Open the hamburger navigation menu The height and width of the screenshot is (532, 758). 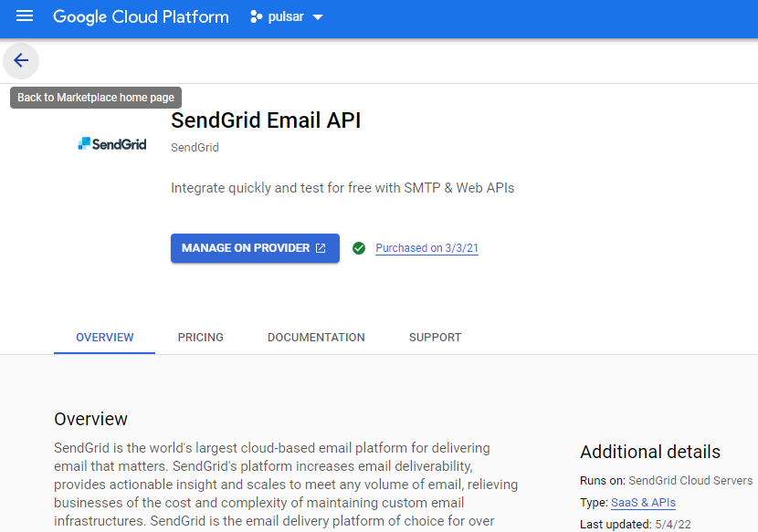click(25, 16)
